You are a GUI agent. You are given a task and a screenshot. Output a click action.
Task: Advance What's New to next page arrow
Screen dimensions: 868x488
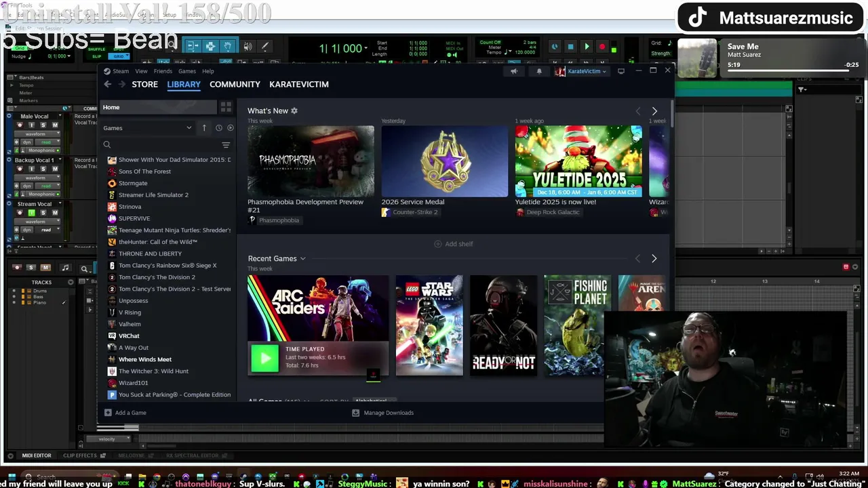654,111
